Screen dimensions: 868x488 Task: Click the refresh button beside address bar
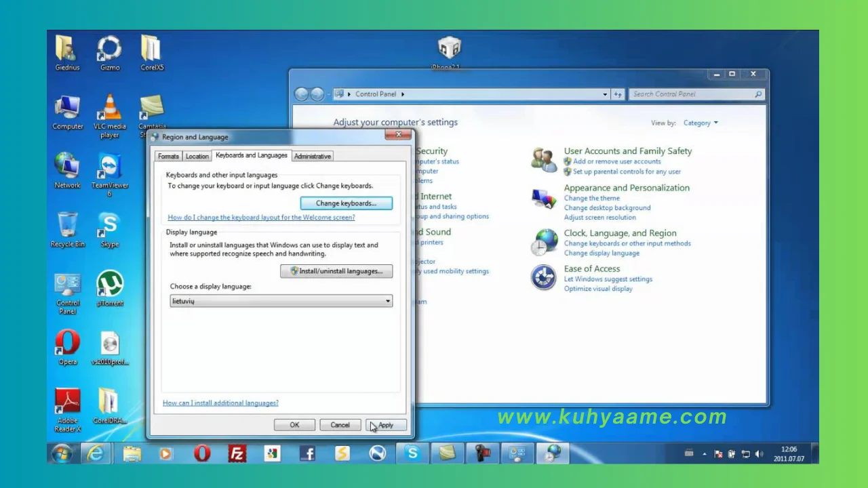click(x=617, y=94)
